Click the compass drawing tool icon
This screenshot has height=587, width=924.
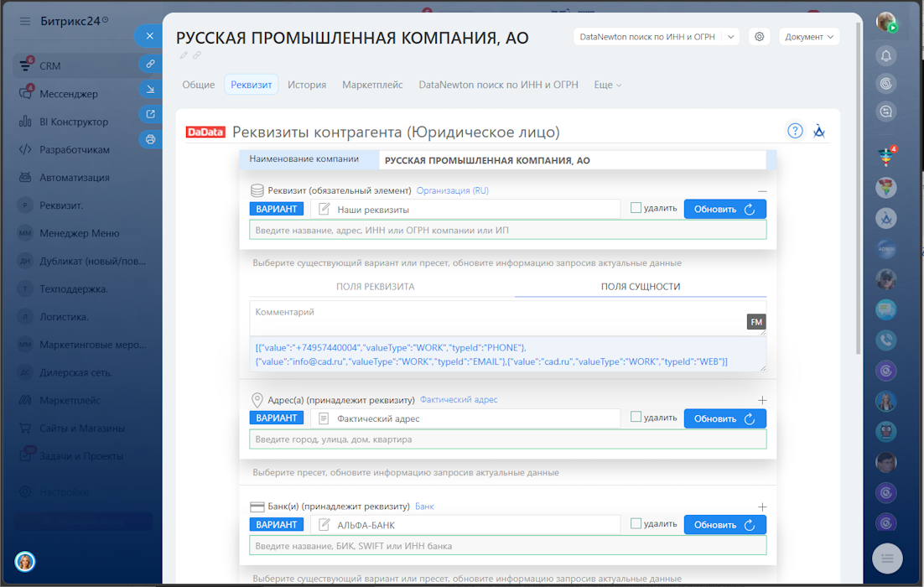pos(820,131)
